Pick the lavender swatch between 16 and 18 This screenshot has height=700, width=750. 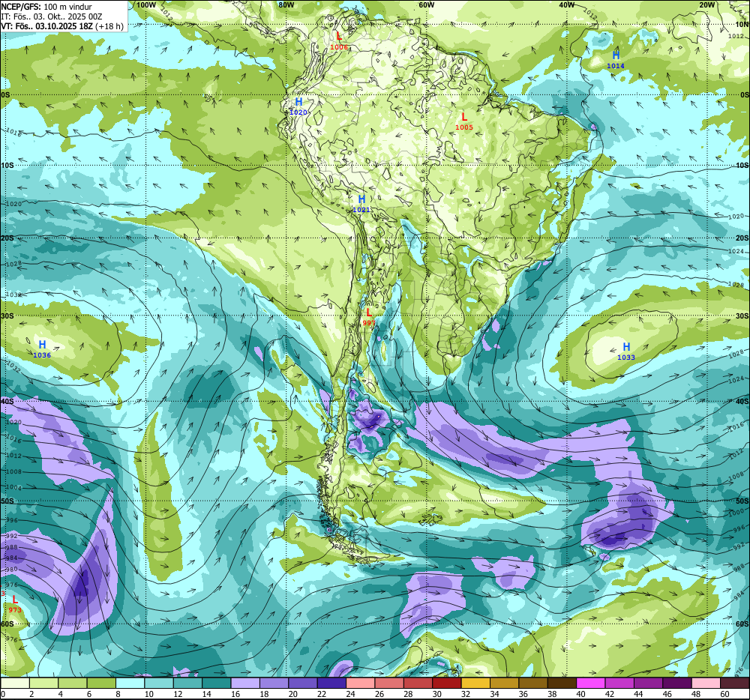coord(245,683)
